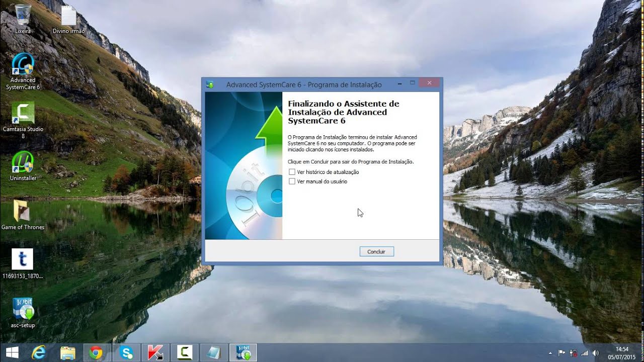Open the Windows Start button
Screen dimensions: 644x362
(x=12, y=352)
